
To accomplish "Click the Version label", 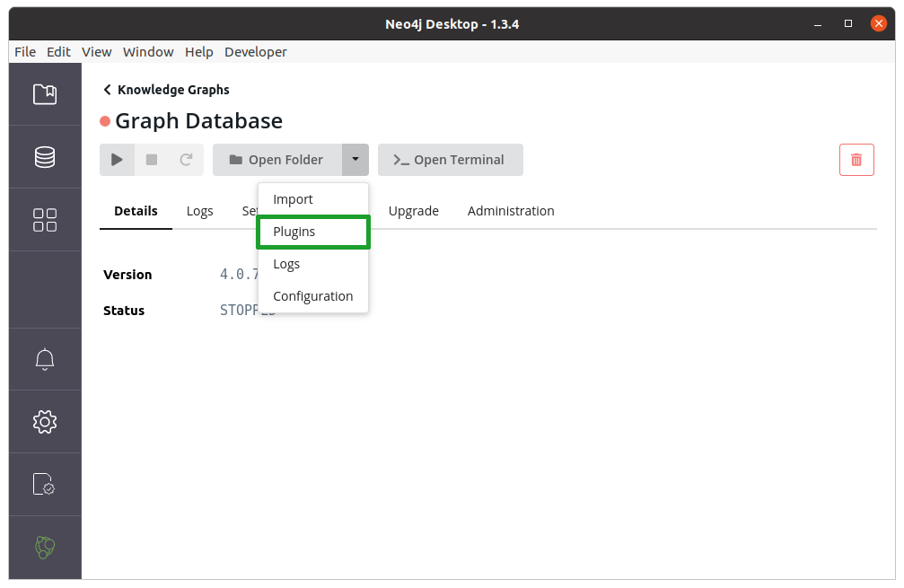I will coord(127,275).
